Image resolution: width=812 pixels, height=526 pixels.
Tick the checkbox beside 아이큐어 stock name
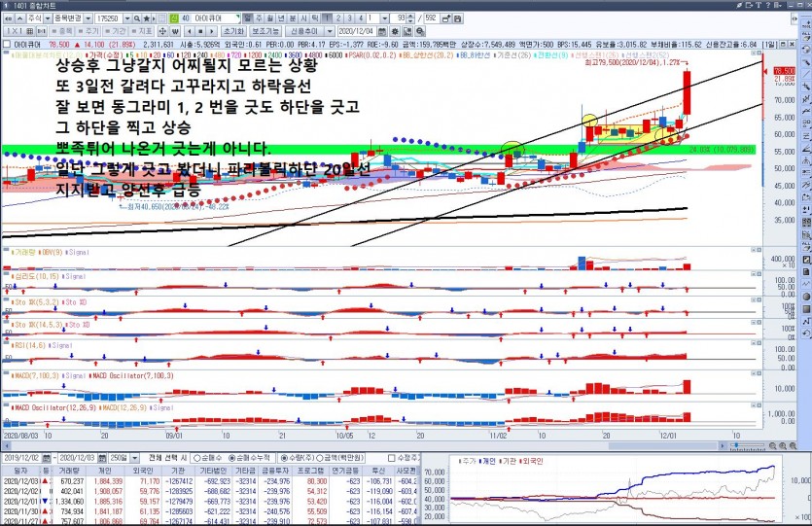click(7, 44)
